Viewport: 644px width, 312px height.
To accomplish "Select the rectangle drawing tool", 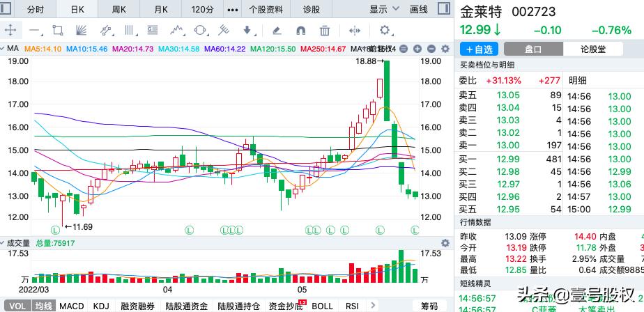I will click(58, 31).
